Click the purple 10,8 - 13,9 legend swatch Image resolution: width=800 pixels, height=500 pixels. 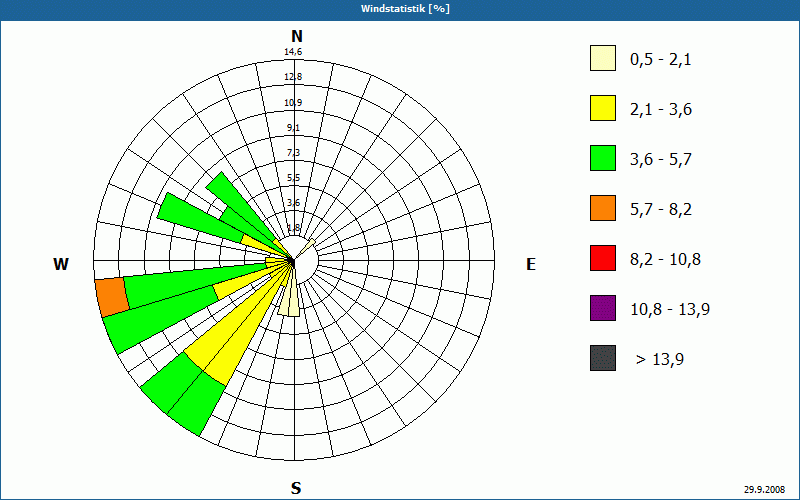click(603, 308)
